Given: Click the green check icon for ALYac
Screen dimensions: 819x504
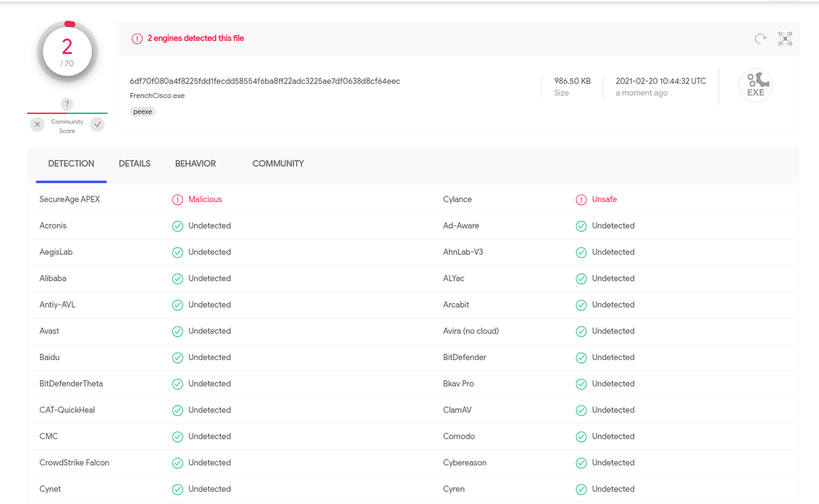Looking at the screenshot, I should click(581, 278).
